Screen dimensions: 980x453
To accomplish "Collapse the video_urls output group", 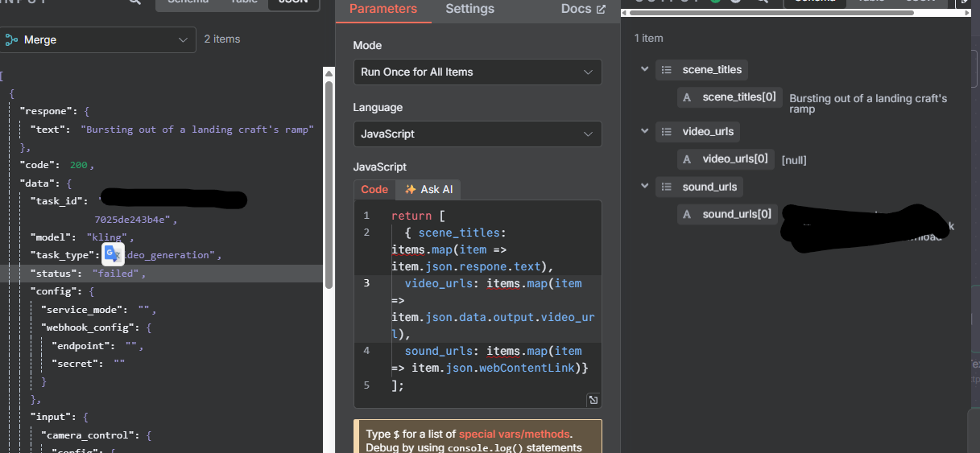I will [644, 131].
